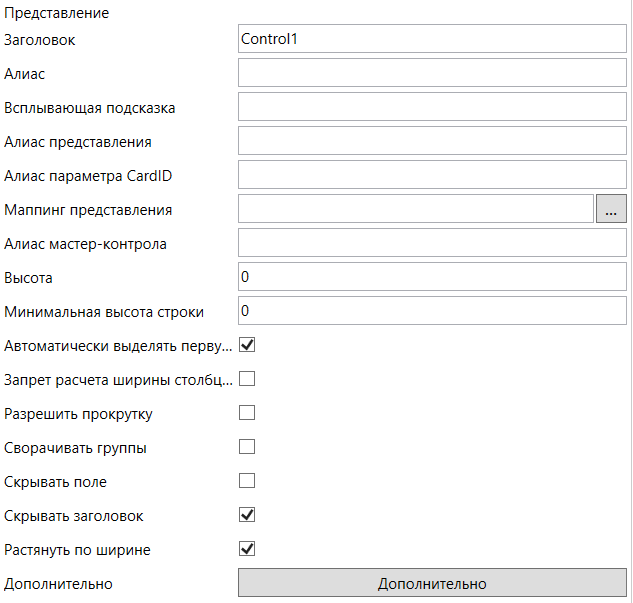The image size is (633, 603).
Task: Click the Представление section header
Action: point(57,14)
